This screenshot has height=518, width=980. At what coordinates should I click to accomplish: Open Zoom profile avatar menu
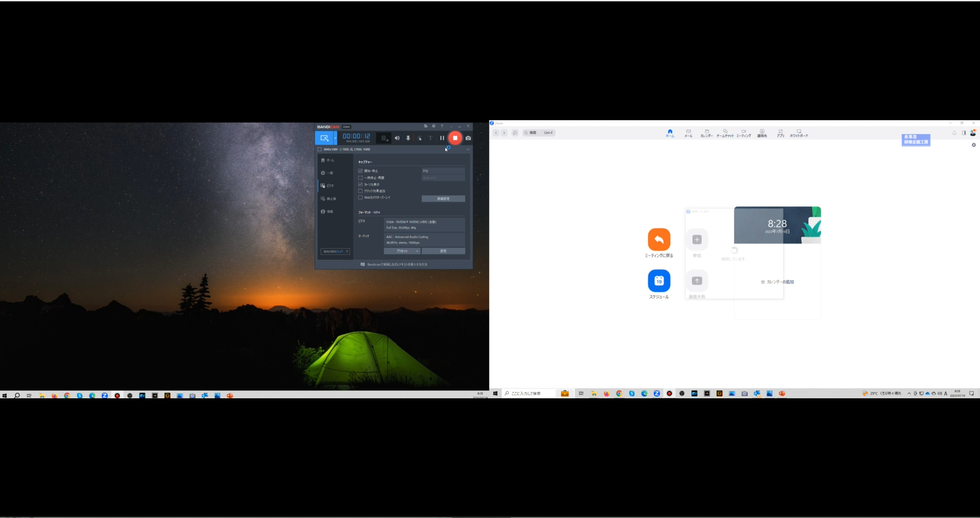[973, 133]
